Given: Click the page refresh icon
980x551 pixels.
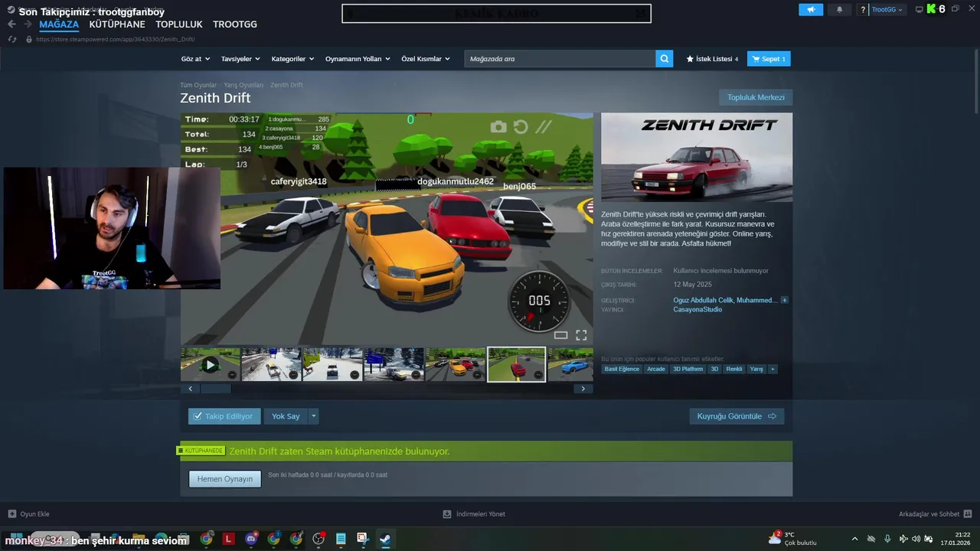Looking at the screenshot, I should 13,39.
